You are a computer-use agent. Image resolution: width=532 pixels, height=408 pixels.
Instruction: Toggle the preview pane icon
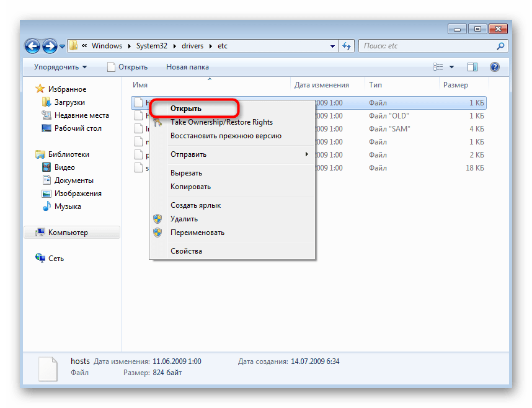(472, 67)
